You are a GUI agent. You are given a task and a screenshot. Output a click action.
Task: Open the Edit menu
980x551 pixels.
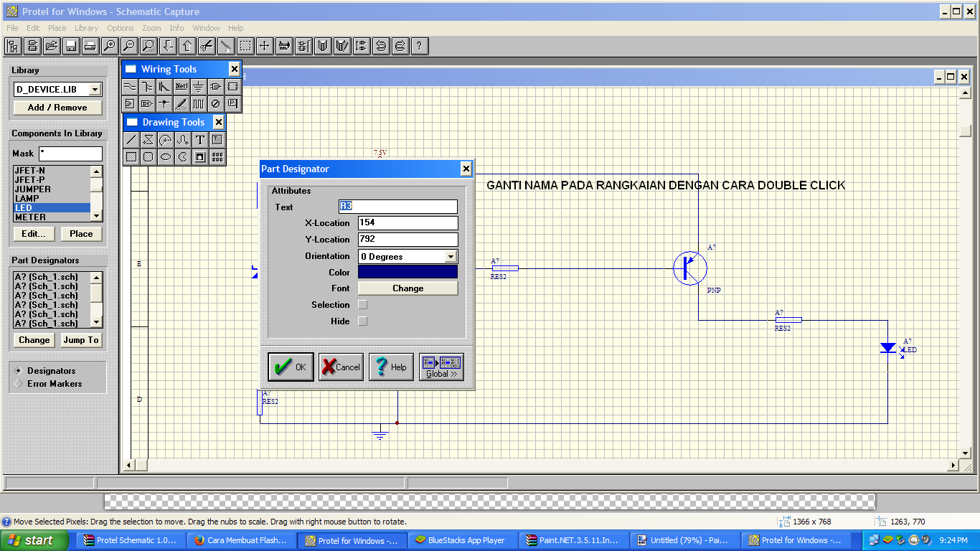[33, 28]
